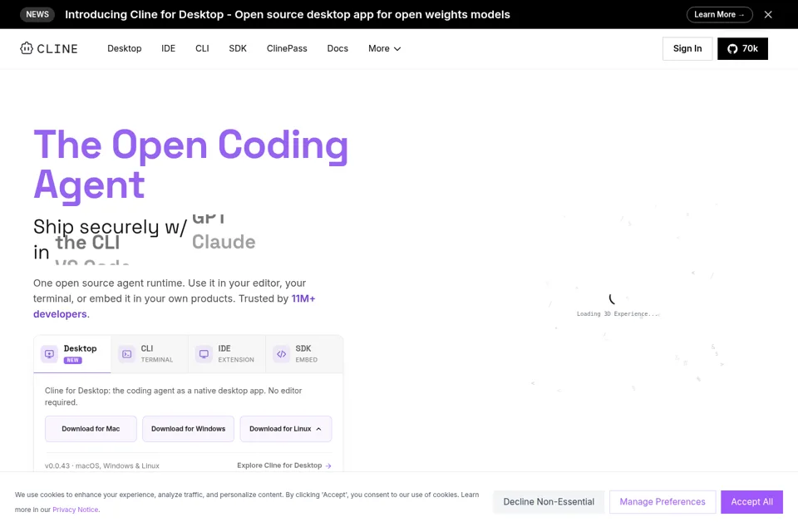798x532 pixels.
Task: Select the SDK Embed tab
Action: tap(304, 354)
